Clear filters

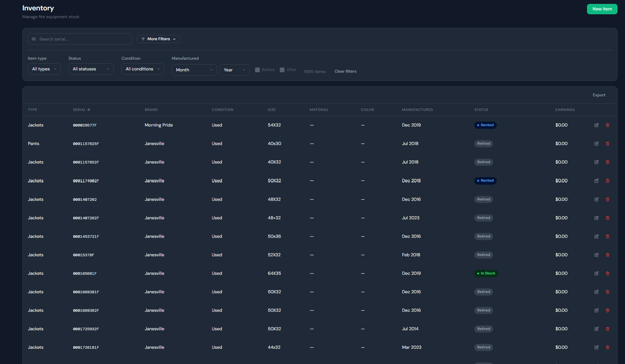[345, 71]
